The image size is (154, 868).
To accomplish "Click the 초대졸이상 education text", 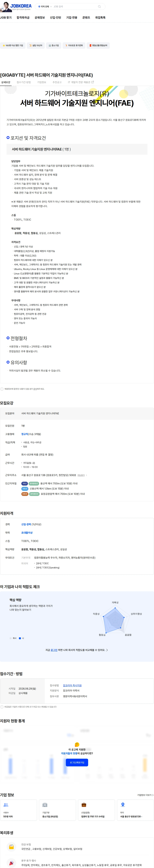I will coord(27,533).
